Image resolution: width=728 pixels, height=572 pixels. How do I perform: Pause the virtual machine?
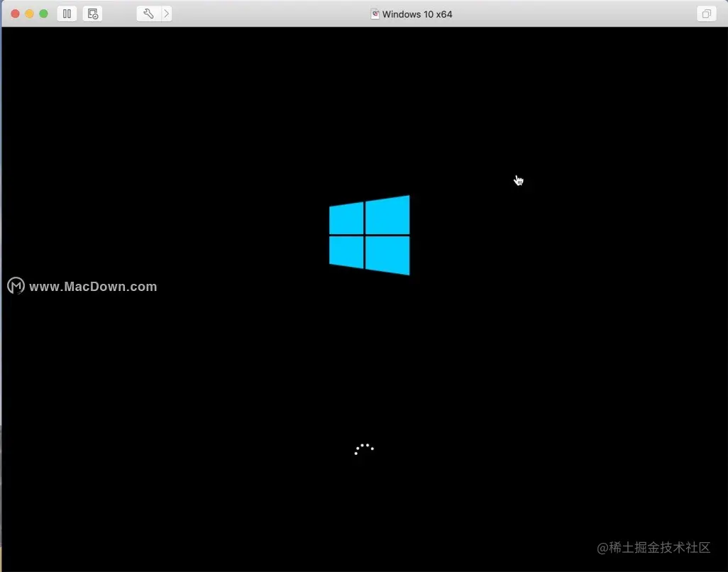coord(67,14)
